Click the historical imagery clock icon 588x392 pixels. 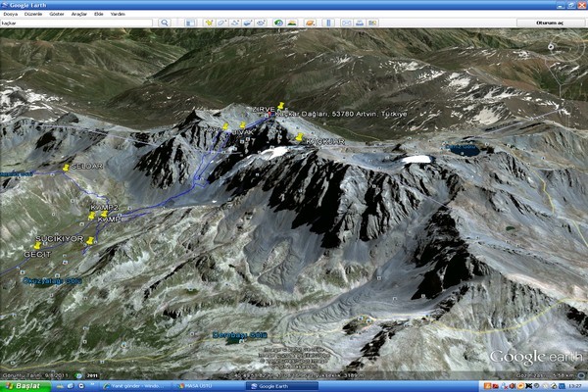point(278,22)
